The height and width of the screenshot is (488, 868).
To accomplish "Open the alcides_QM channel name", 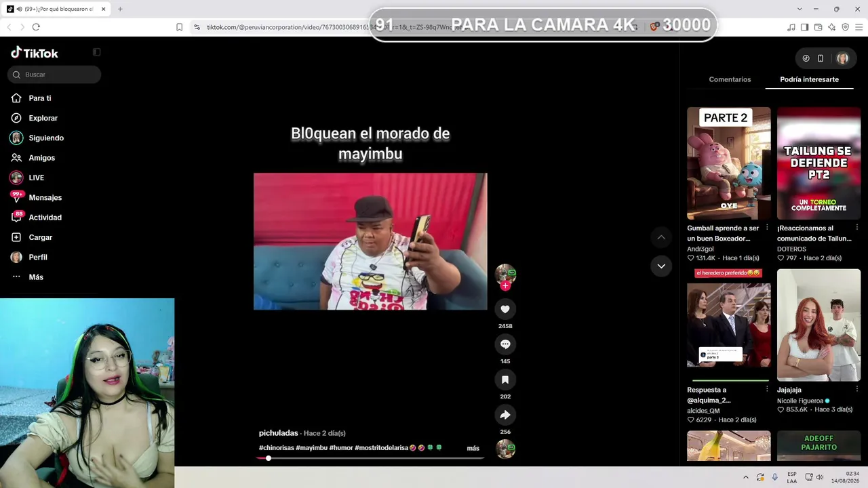I will pyautogui.click(x=703, y=411).
